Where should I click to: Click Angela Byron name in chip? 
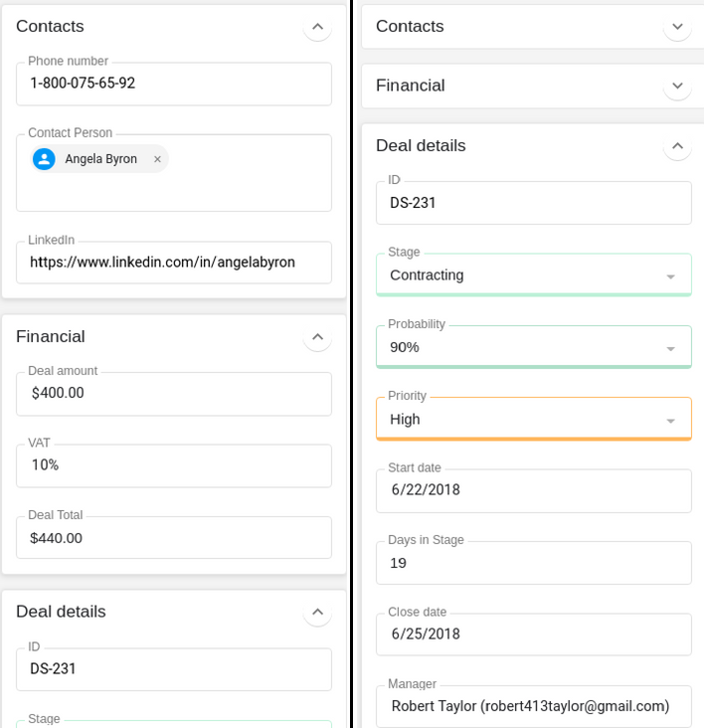click(x=100, y=159)
